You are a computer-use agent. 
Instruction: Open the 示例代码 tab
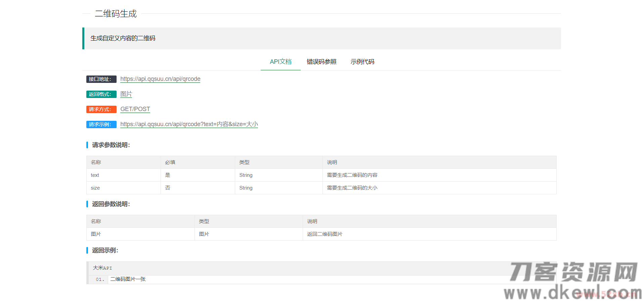click(x=362, y=62)
